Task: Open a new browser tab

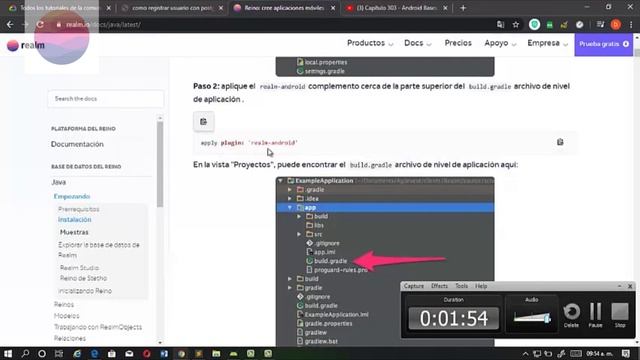Action: coord(463,8)
